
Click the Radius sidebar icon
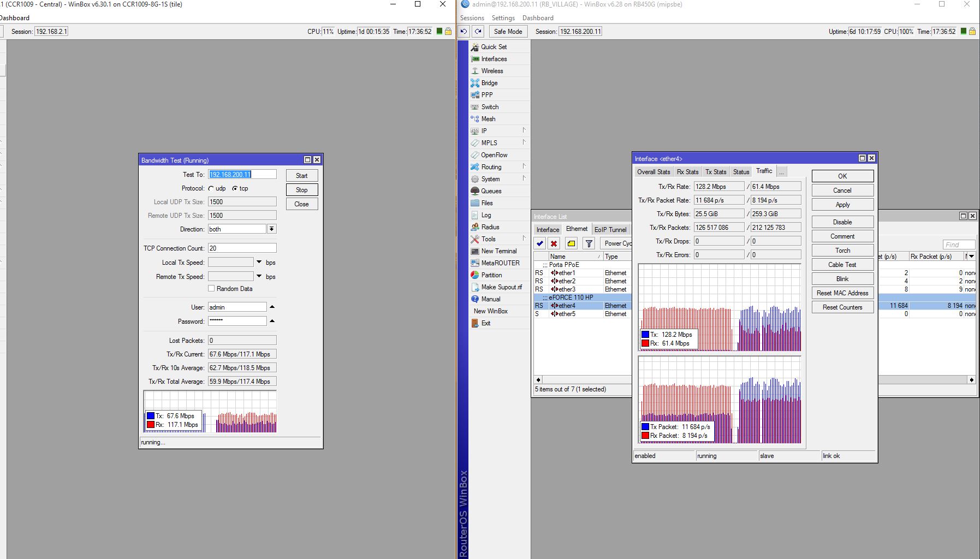475,227
